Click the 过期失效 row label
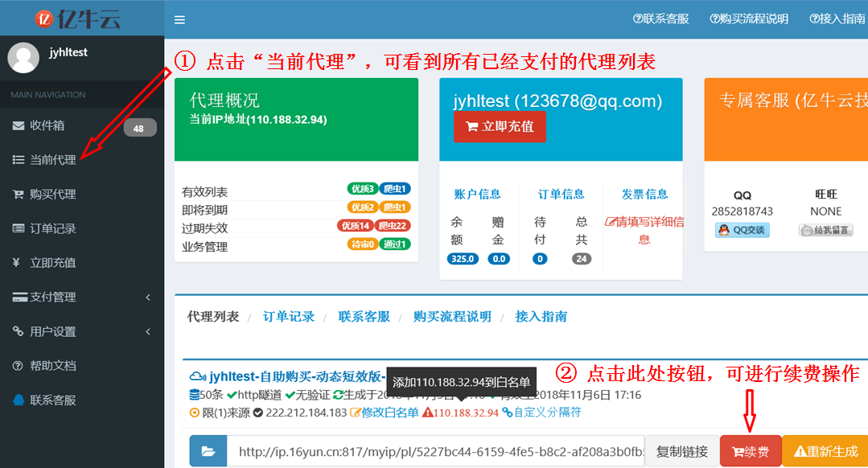The width and height of the screenshot is (868, 468). (205, 228)
